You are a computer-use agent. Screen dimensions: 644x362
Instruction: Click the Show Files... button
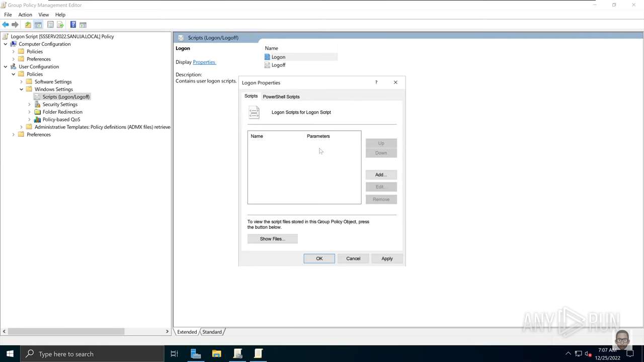coord(272,239)
